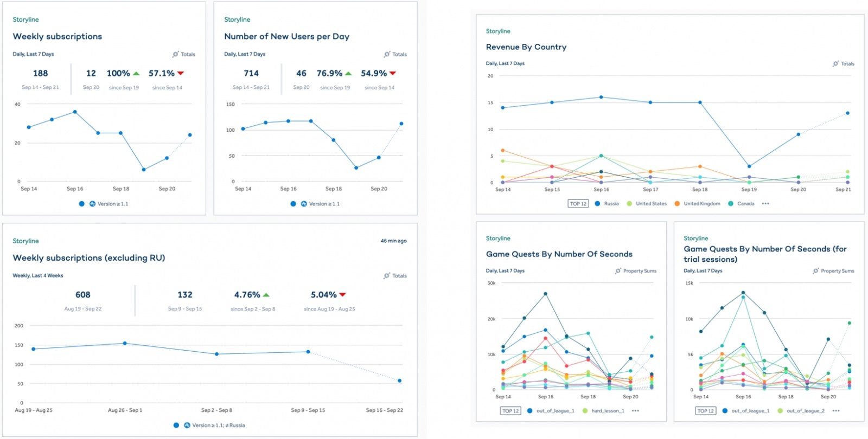This screenshot has width=868, height=439.
Task: Click Totals icon in excluding RU card
Action: [387, 275]
